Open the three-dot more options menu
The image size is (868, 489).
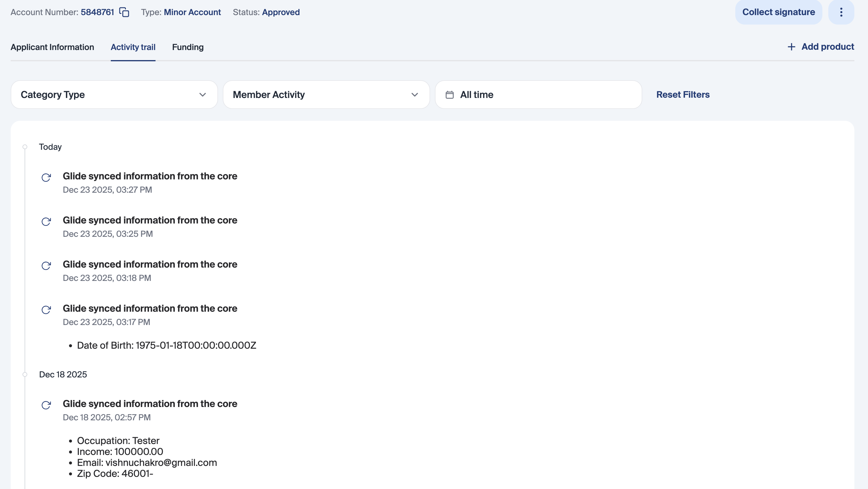click(841, 12)
